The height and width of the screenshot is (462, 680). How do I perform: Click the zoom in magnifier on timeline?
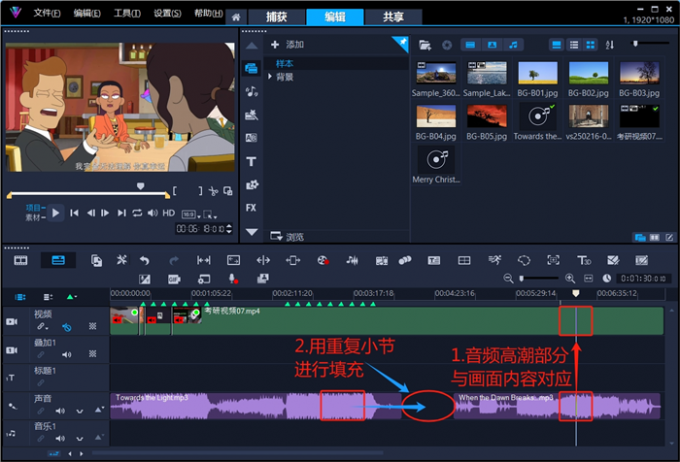tap(570, 278)
